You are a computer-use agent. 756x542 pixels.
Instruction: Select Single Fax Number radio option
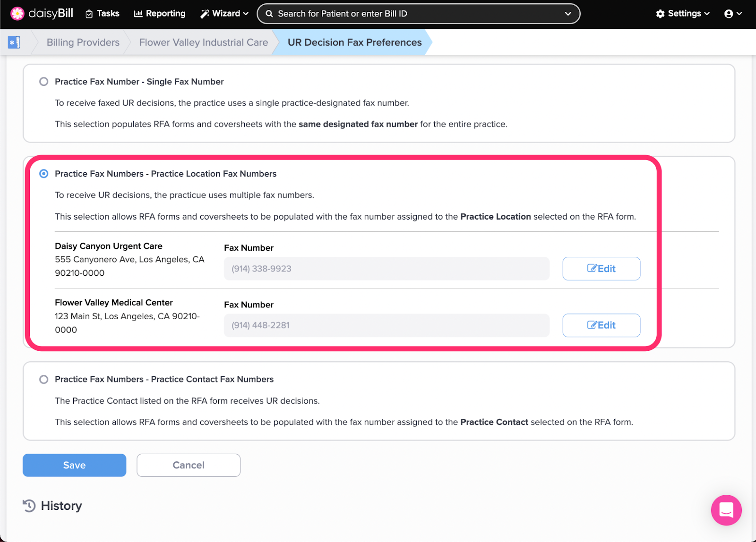44,82
